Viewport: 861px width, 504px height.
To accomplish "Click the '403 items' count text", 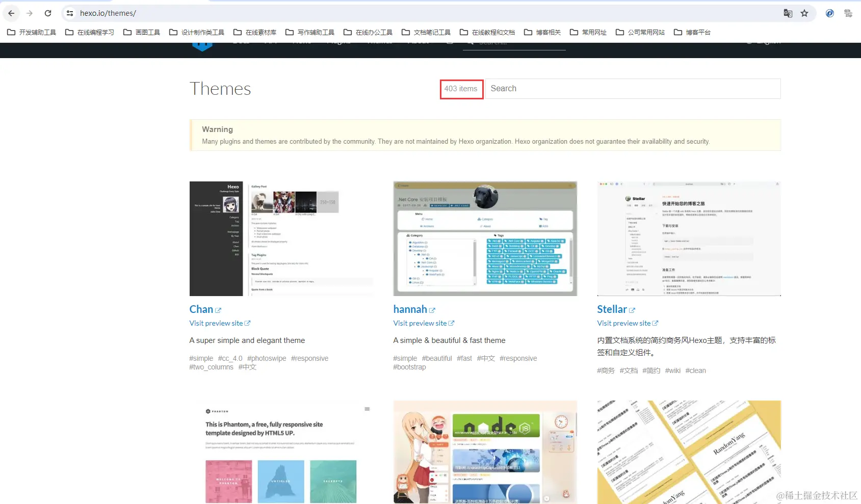I will click(x=461, y=89).
